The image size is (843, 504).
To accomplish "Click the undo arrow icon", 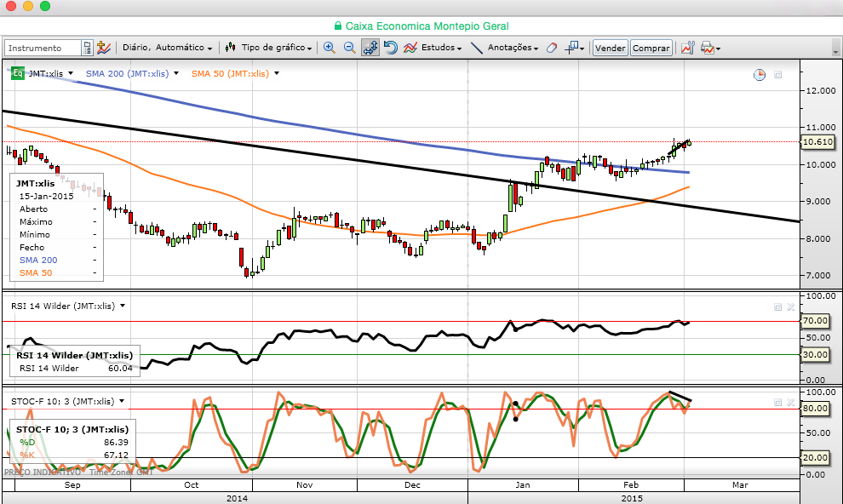I will pyautogui.click(x=391, y=48).
